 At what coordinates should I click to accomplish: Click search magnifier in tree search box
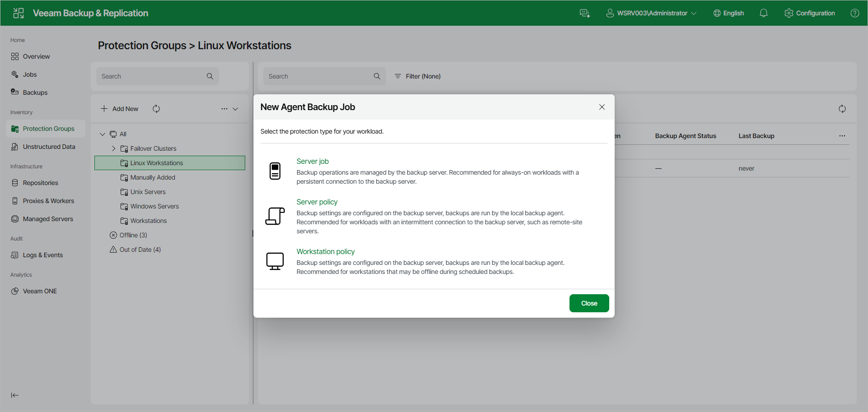(210, 76)
